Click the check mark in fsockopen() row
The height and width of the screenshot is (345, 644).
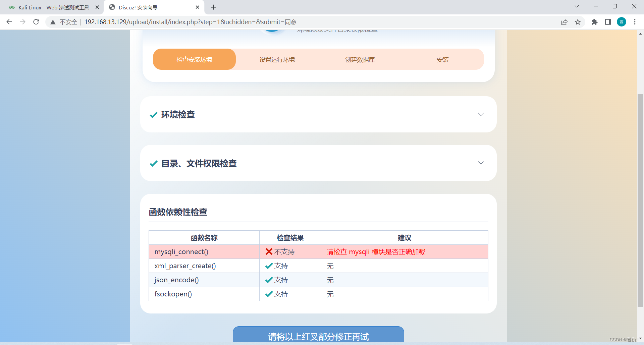coord(269,294)
